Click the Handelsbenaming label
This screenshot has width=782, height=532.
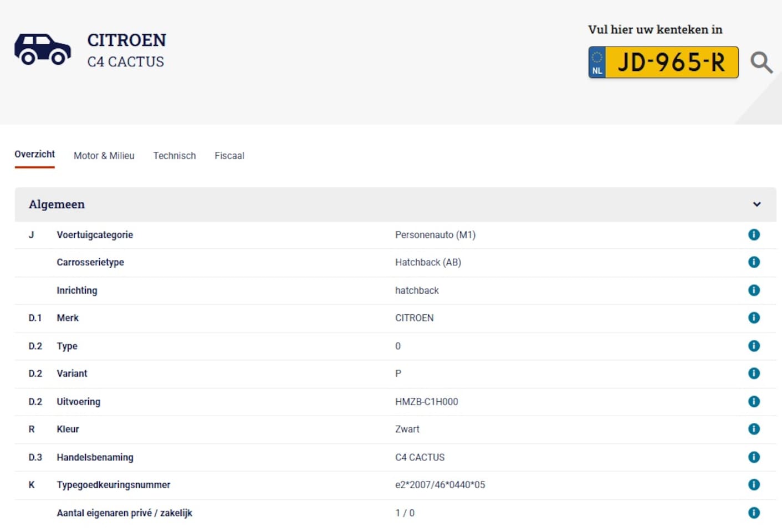tap(95, 457)
